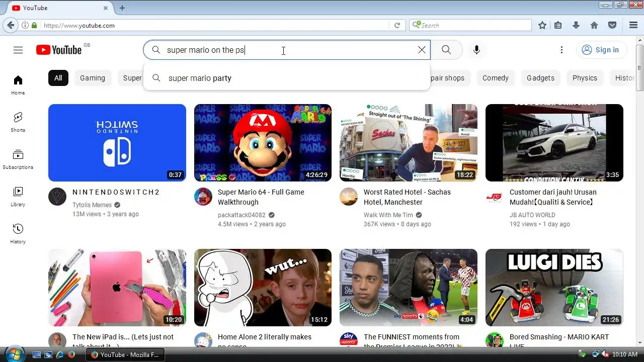
Task: Open a new browser tab with plus
Action: [x=122, y=8]
